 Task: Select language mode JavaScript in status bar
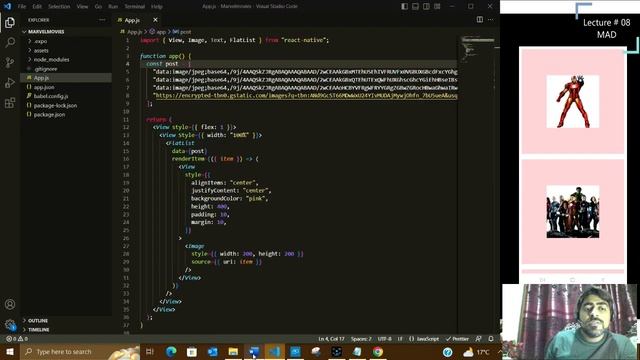coord(427,339)
